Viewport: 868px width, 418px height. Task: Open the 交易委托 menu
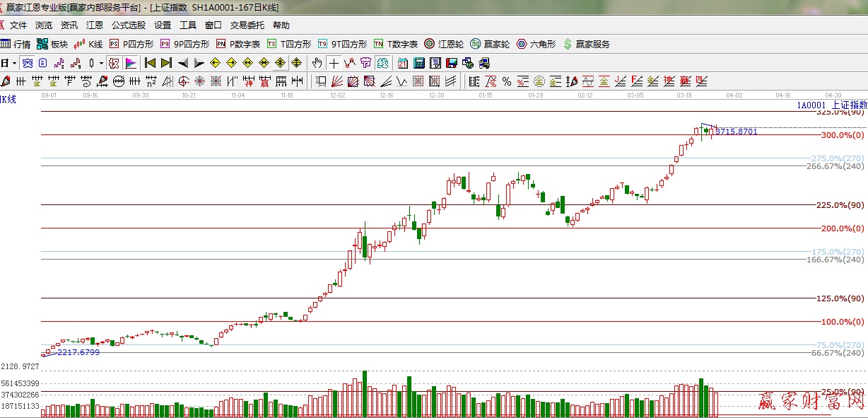[x=247, y=25]
